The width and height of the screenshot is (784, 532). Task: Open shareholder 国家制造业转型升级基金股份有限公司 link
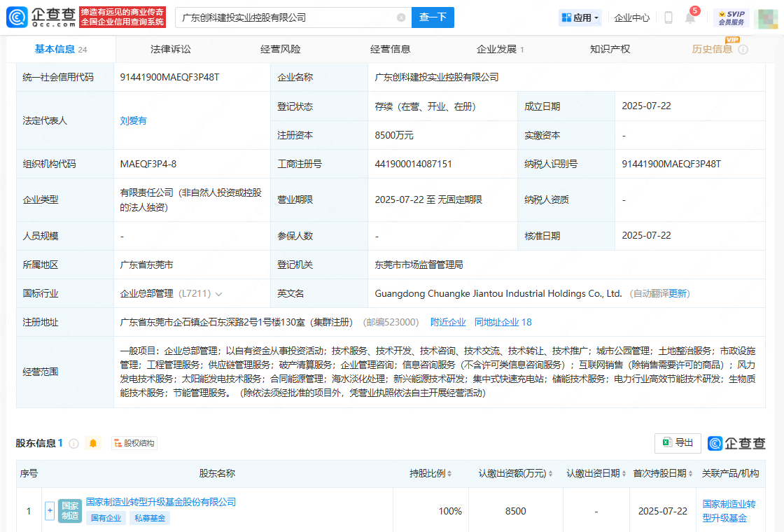161,501
